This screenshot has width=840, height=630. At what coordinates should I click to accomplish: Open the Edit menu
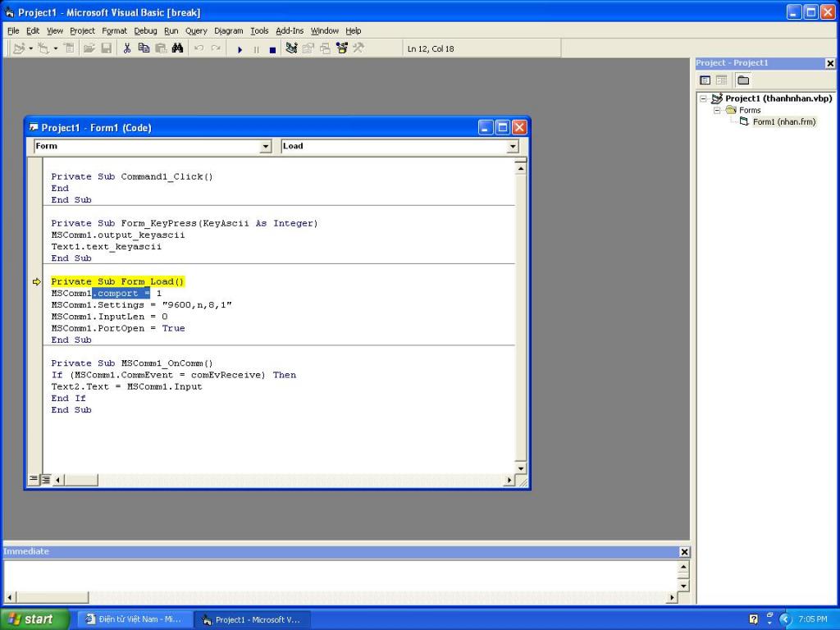coord(33,31)
